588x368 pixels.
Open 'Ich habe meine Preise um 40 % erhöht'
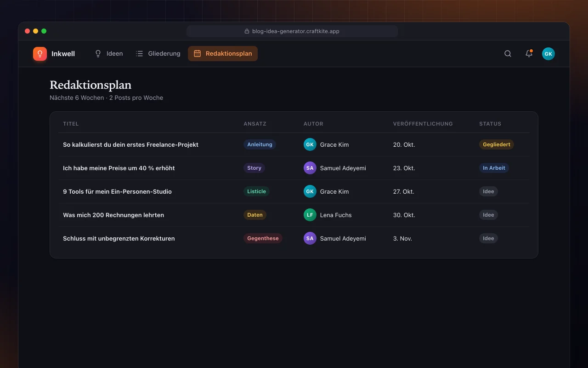119,168
